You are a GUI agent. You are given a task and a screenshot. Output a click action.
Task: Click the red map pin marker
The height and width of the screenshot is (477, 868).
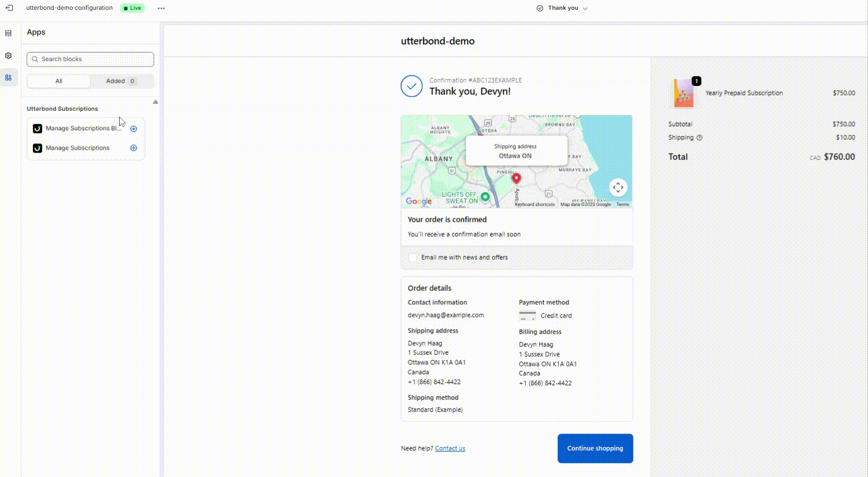(x=516, y=178)
